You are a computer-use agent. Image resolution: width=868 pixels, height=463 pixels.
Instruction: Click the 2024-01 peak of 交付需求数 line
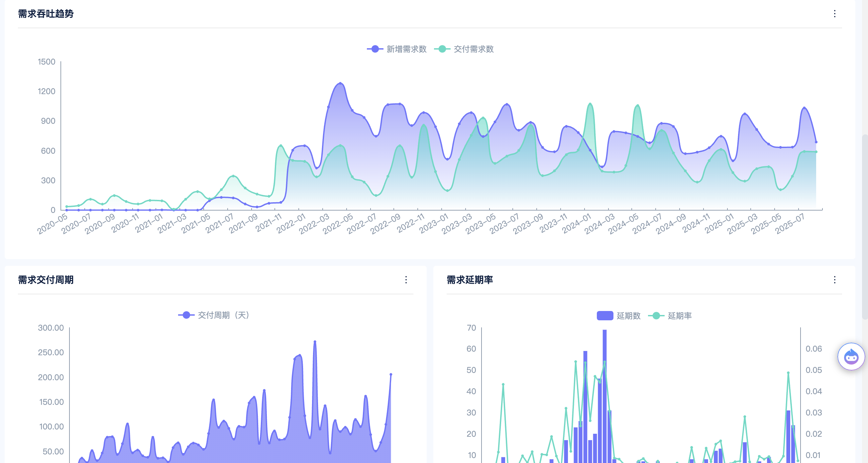[590, 104]
